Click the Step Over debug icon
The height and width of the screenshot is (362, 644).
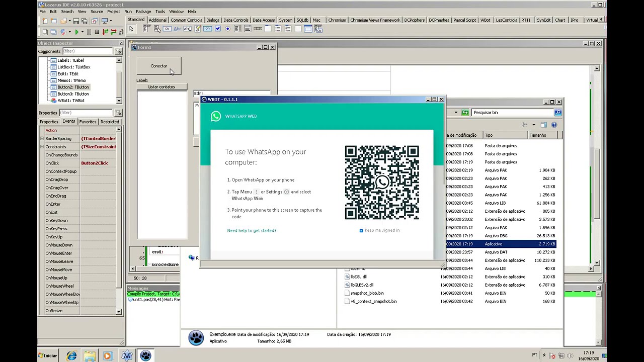click(x=114, y=32)
